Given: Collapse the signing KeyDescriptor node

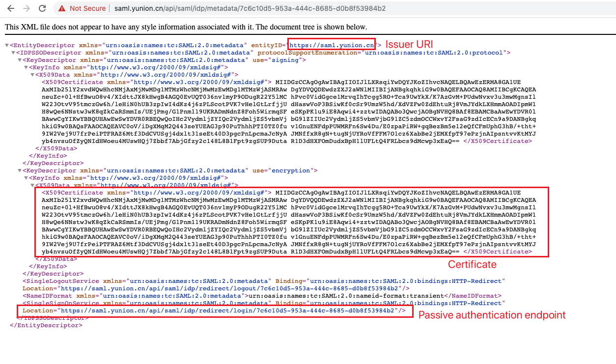Looking at the screenshot, I should pyautogui.click(x=20, y=60).
